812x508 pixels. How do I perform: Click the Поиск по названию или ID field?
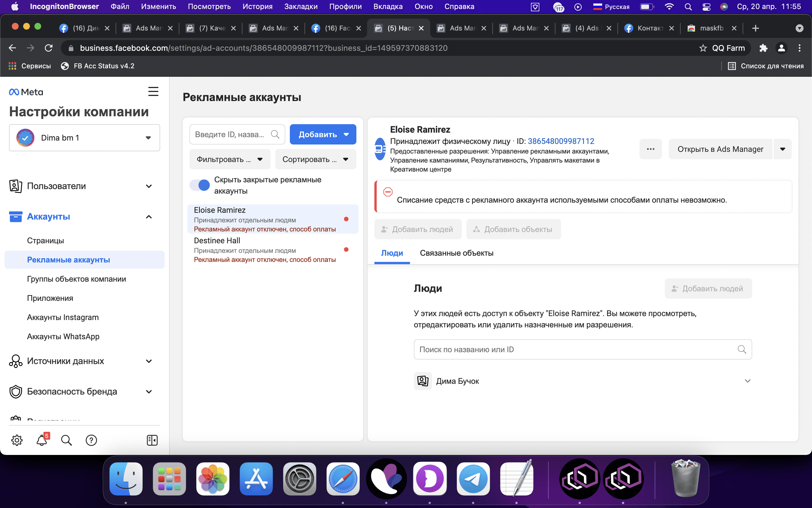click(582, 349)
